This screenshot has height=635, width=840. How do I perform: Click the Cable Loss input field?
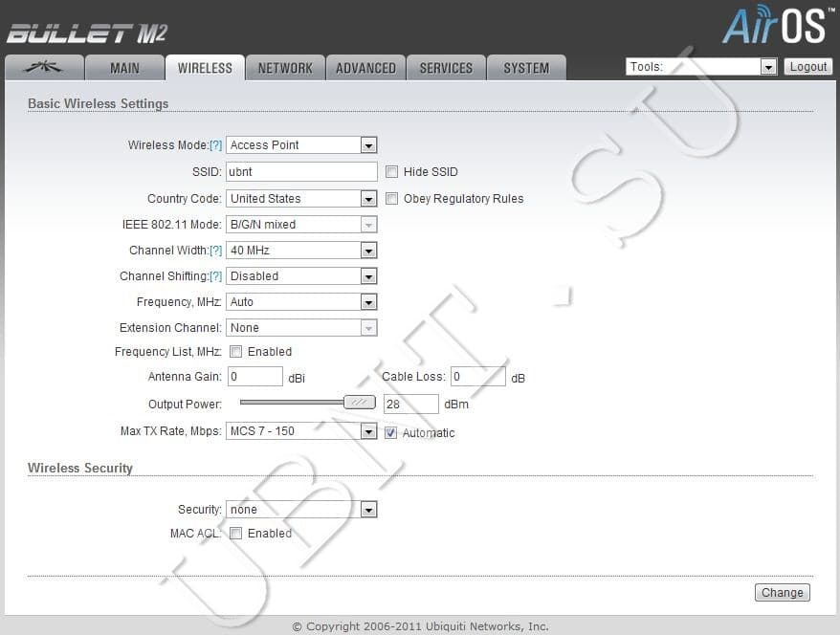(477, 377)
